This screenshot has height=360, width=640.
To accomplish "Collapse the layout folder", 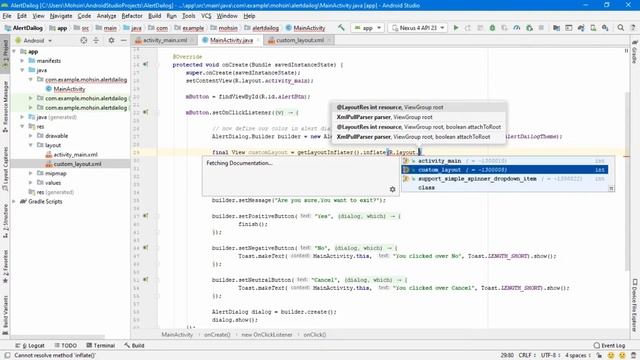I will [x=31, y=145].
